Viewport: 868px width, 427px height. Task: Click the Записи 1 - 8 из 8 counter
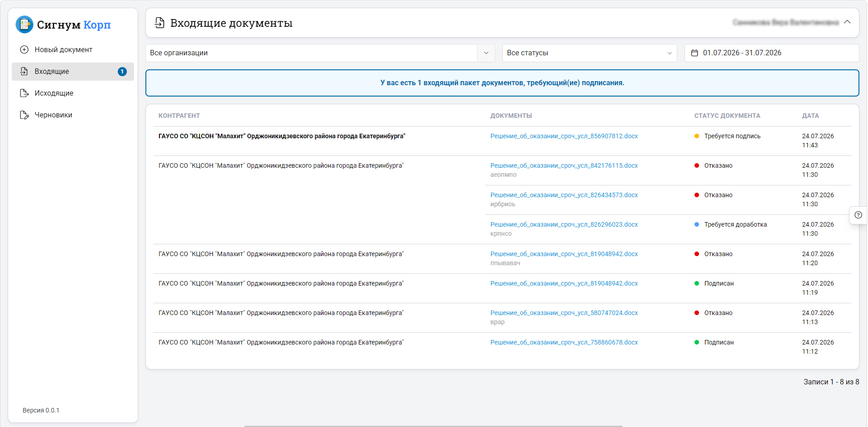click(x=831, y=382)
